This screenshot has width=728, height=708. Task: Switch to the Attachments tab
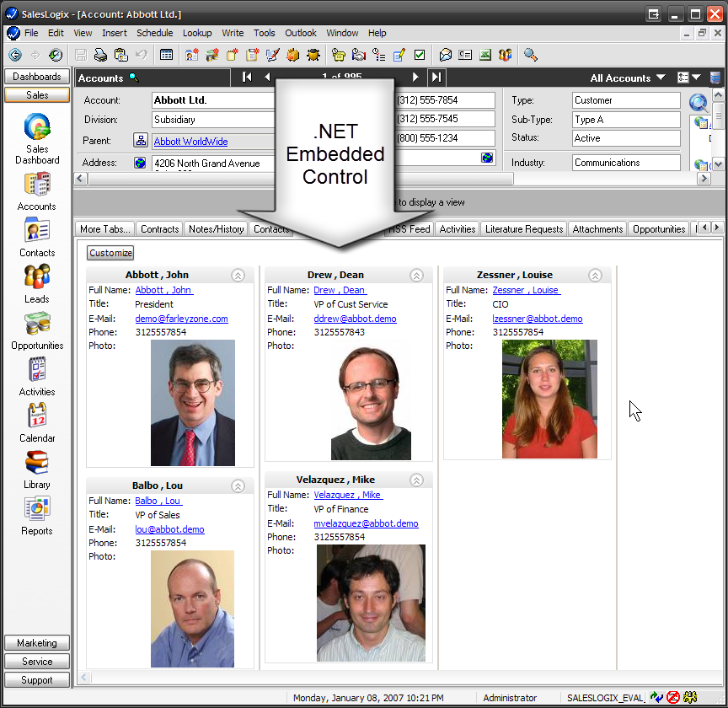pos(597,229)
